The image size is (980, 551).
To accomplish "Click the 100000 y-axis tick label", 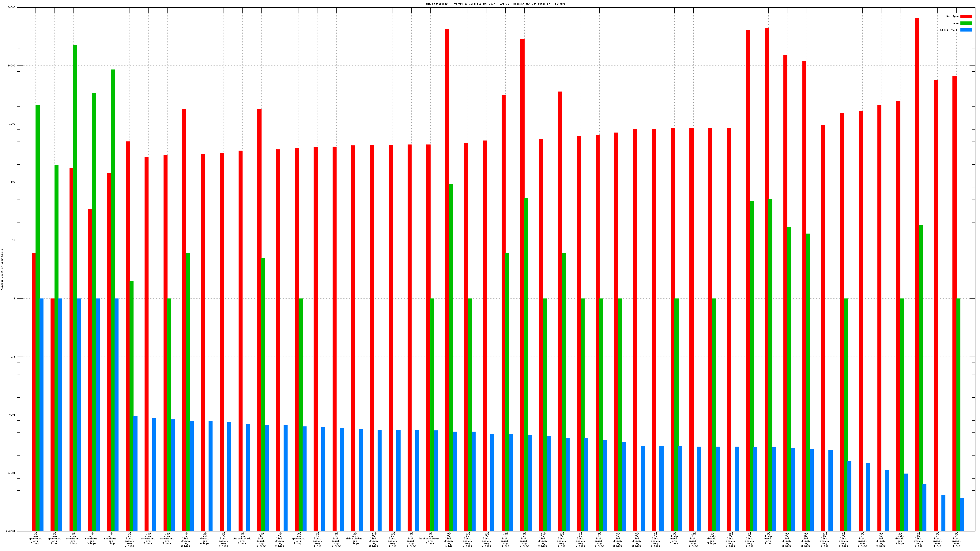I will point(11,8).
